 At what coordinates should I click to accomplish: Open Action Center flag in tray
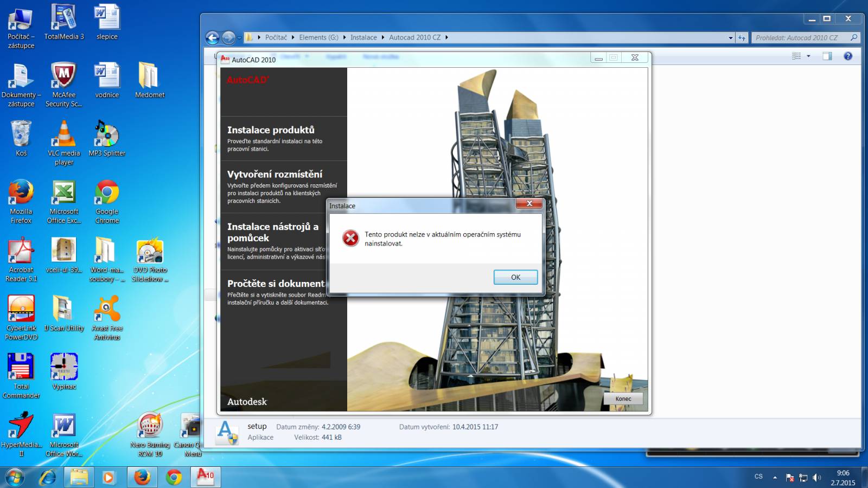coord(790,478)
